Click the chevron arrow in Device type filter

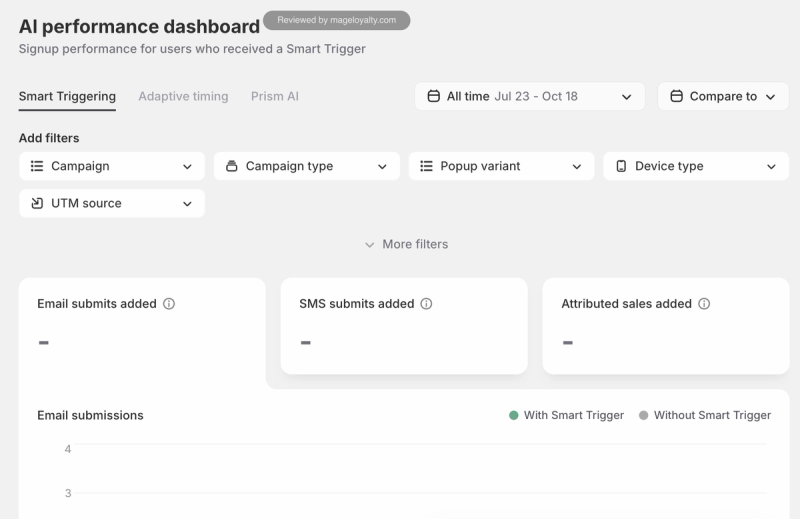point(771,167)
